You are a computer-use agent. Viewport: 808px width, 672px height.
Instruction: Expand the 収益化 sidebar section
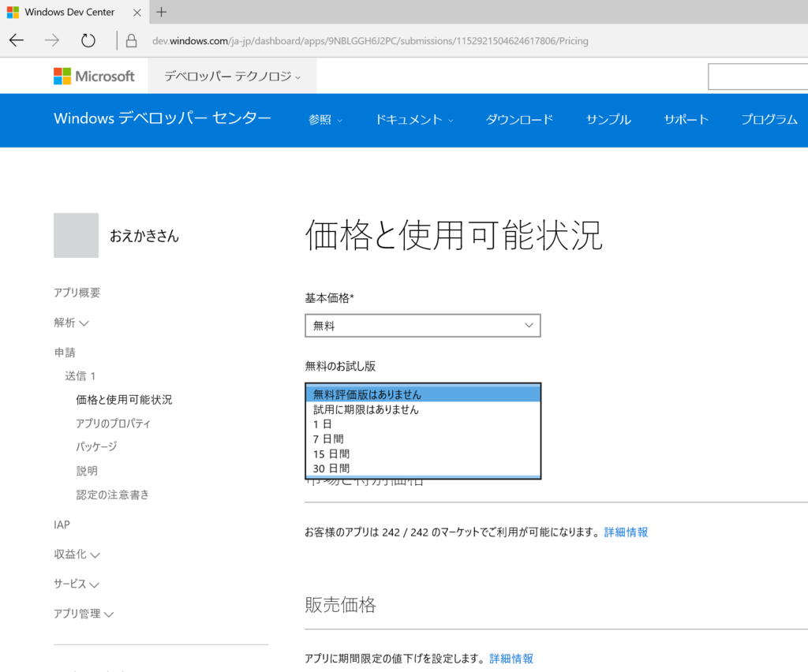[x=77, y=554]
